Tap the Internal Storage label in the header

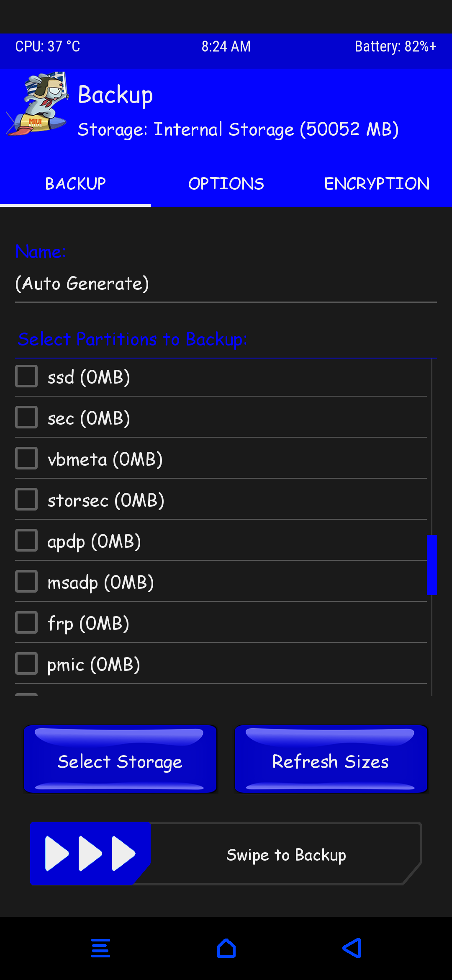[x=238, y=129]
